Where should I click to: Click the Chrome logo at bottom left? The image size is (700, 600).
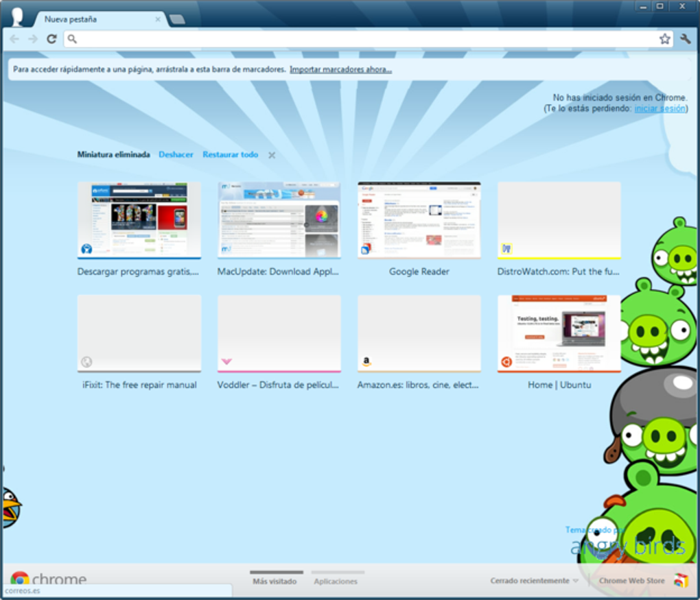pos(20,579)
